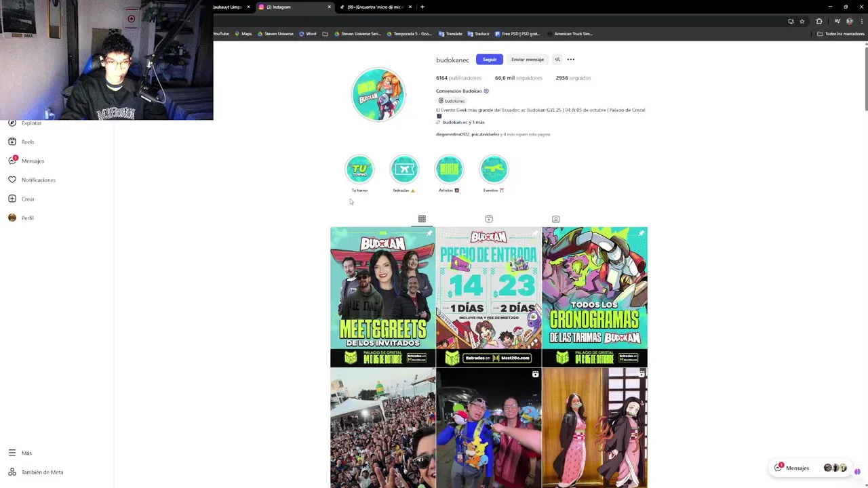Open the Translate bookmark
Viewport: 868px width, 488px height.
click(450, 34)
